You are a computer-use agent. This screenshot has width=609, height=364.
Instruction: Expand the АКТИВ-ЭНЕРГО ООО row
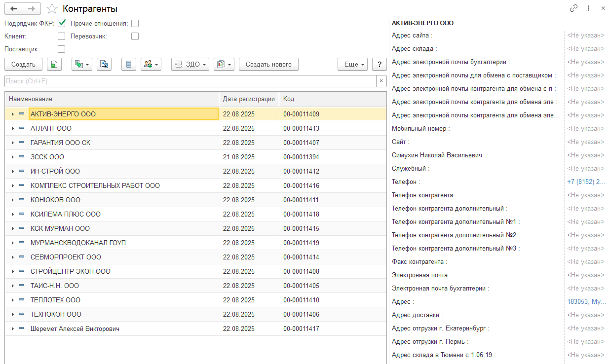coord(12,114)
